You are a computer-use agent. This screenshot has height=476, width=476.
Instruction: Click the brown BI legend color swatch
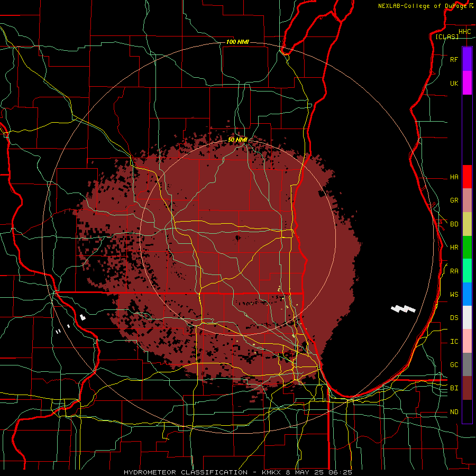467,388
